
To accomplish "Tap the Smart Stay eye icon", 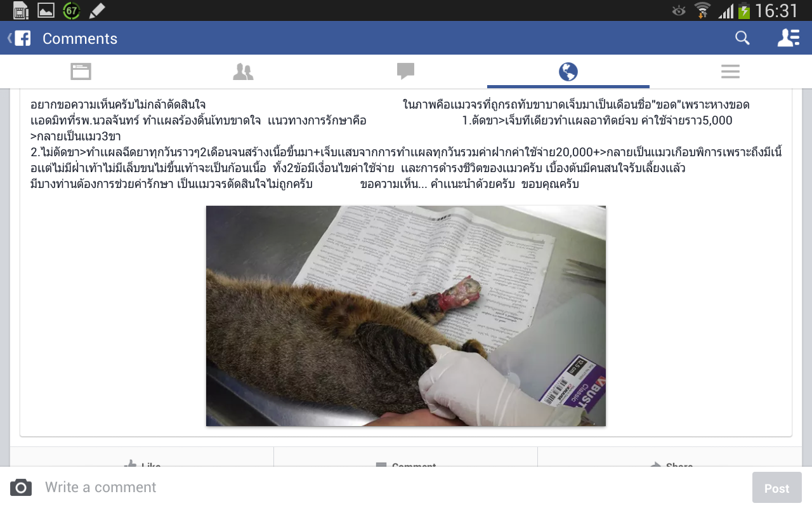I will (x=679, y=10).
